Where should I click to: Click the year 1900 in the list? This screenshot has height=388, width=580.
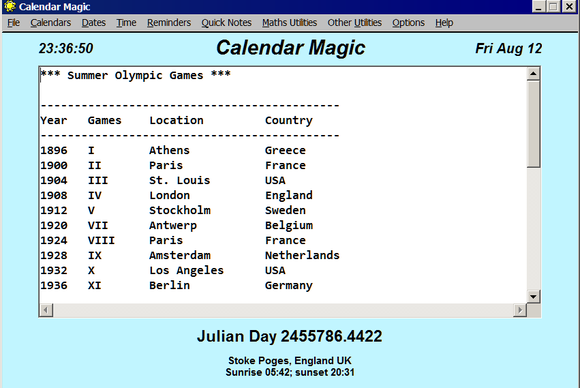54,165
